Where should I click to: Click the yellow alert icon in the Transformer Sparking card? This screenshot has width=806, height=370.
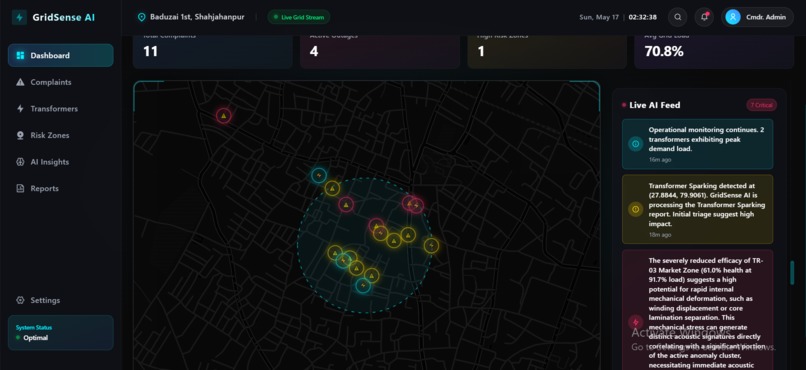pos(635,209)
